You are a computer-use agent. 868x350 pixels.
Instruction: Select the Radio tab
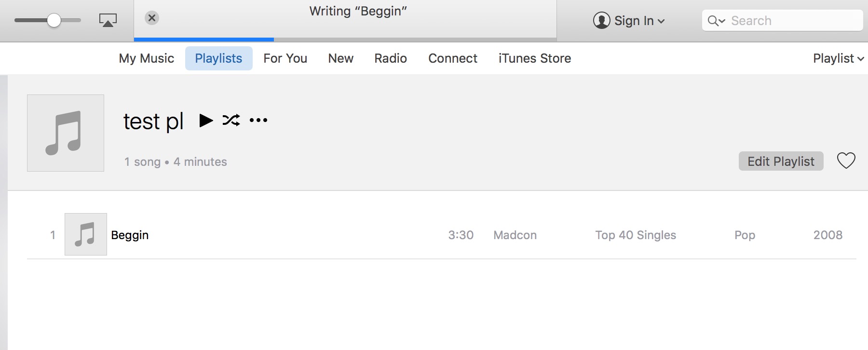click(x=391, y=58)
